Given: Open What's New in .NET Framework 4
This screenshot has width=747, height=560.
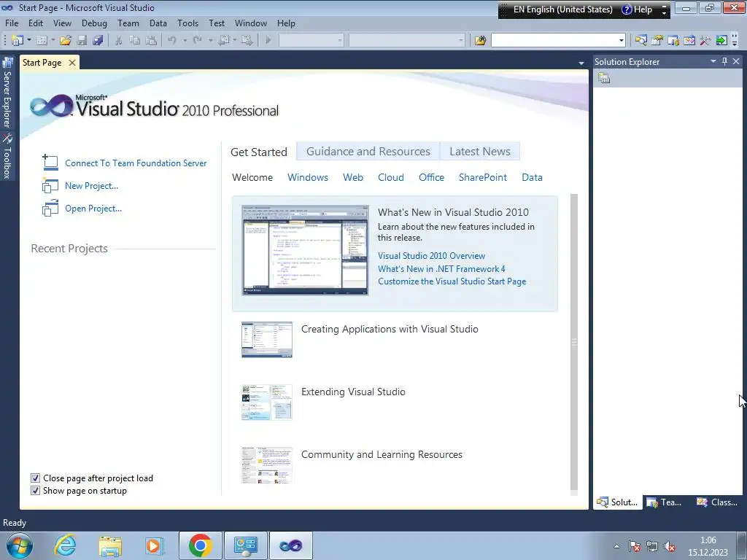Looking at the screenshot, I should pyautogui.click(x=441, y=268).
